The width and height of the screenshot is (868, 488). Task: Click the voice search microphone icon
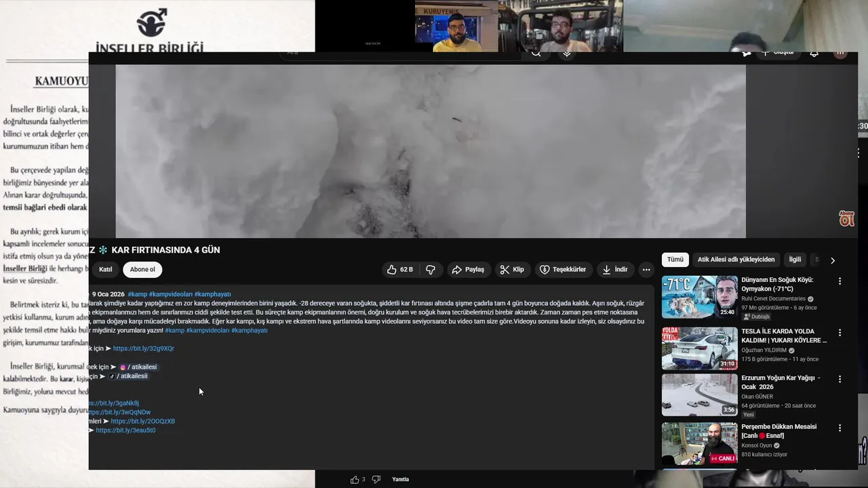point(566,54)
